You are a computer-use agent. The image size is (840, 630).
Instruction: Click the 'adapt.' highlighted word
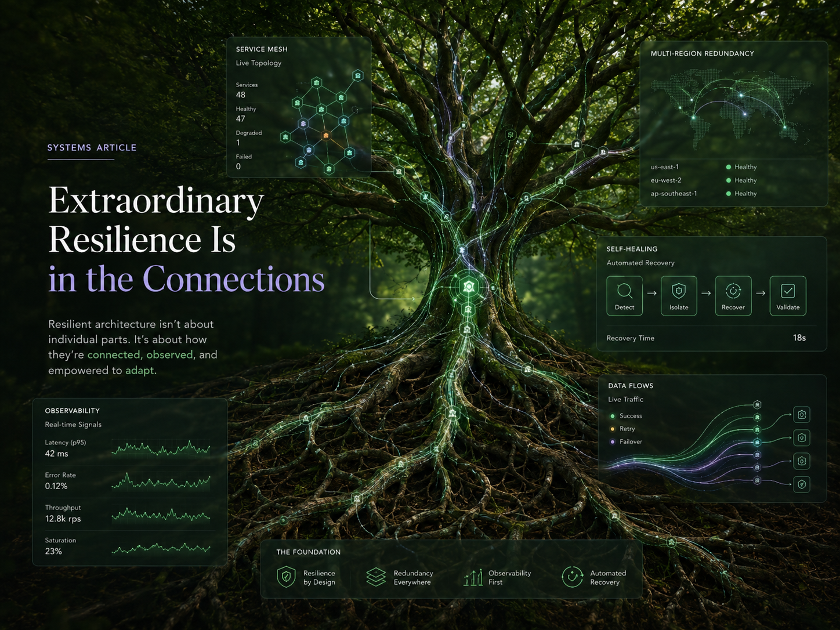(x=141, y=370)
